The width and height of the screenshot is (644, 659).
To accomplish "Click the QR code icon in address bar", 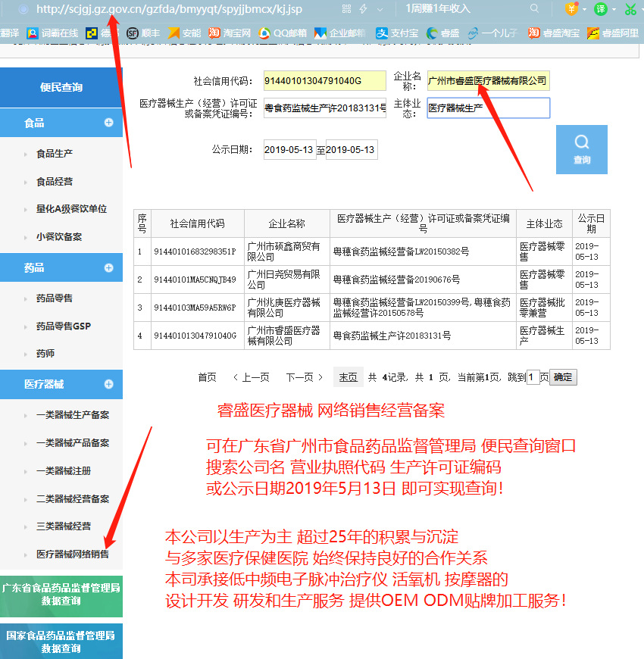I will click(x=346, y=9).
